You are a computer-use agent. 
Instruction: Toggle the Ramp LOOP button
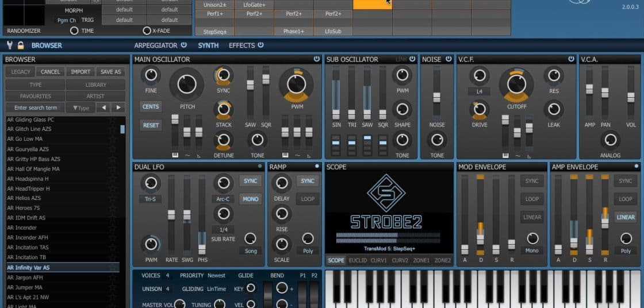point(308,199)
